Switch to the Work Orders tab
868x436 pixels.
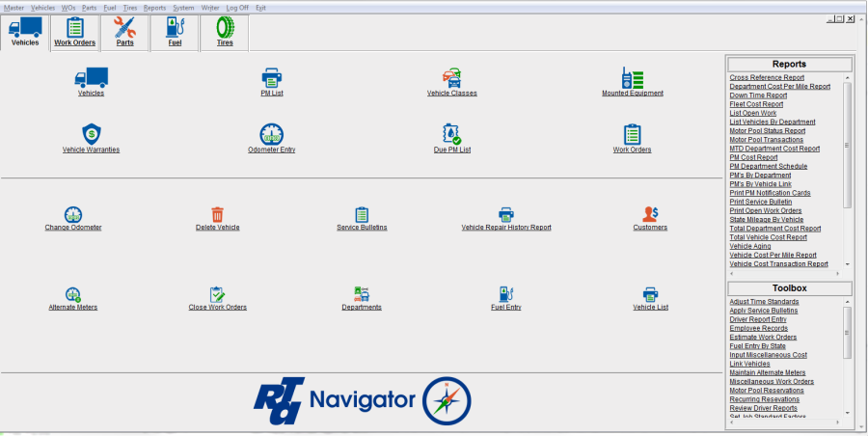75,32
